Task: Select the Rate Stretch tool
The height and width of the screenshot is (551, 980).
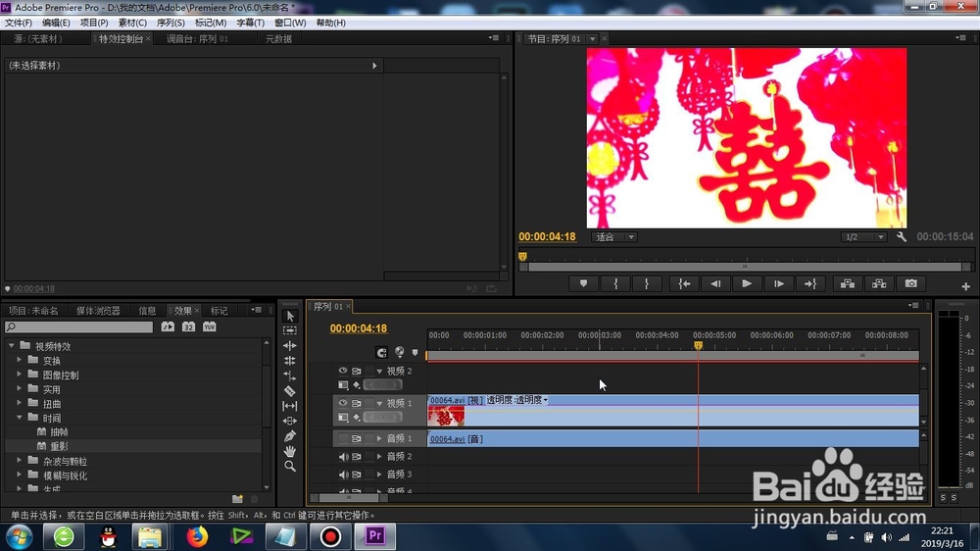Action: point(290,376)
